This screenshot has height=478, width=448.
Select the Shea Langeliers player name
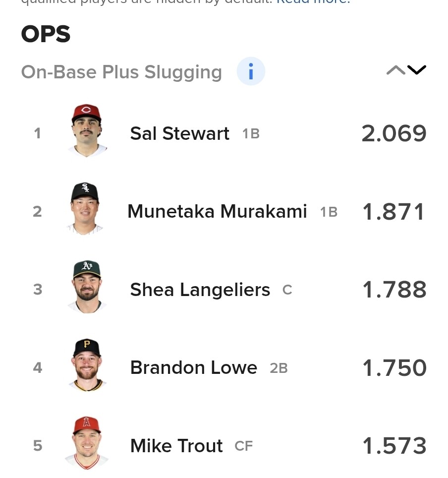(x=200, y=290)
